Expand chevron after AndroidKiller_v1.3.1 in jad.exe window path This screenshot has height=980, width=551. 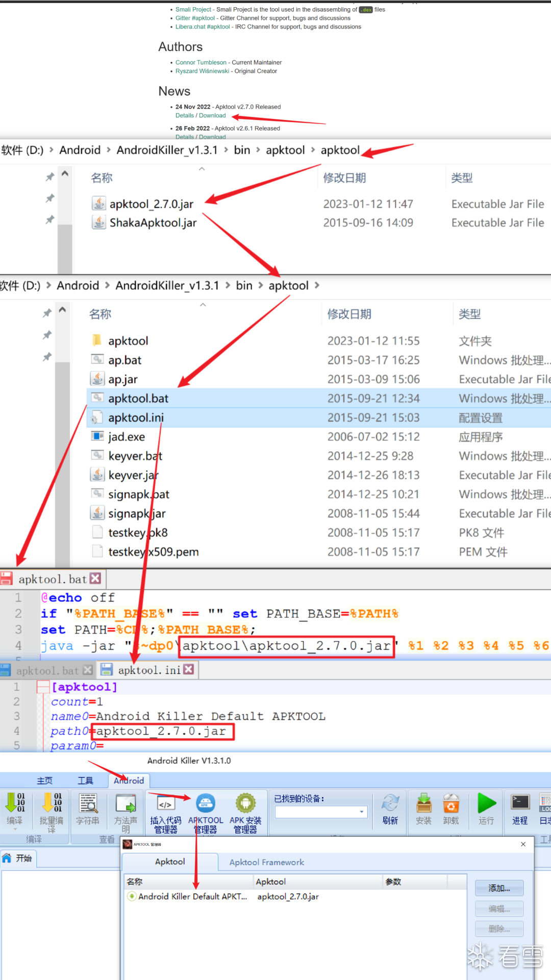[227, 285]
